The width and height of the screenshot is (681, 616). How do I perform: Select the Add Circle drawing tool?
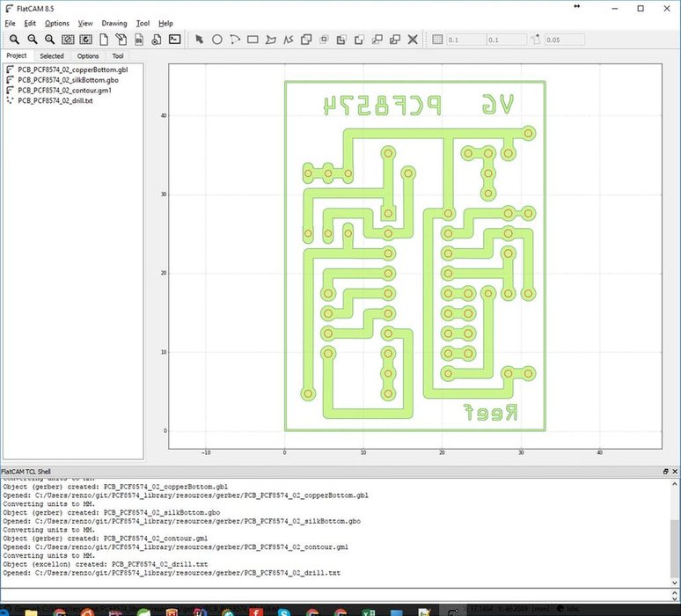click(x=217, y=40)
